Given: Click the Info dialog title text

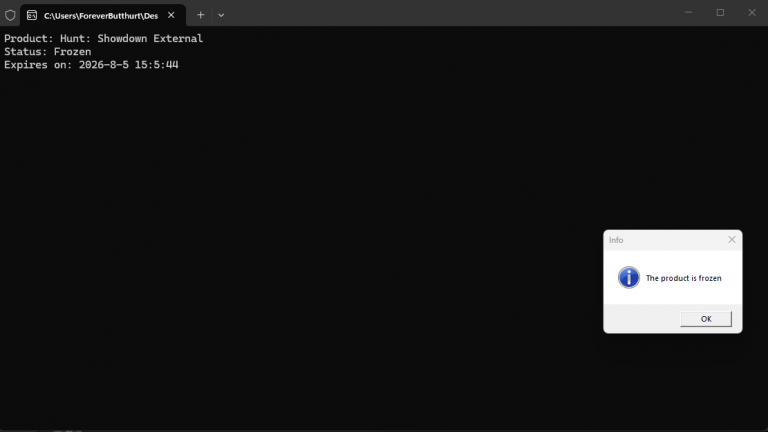Looking at the screenshot, I should pyautogui.click(x=616, y=240).
